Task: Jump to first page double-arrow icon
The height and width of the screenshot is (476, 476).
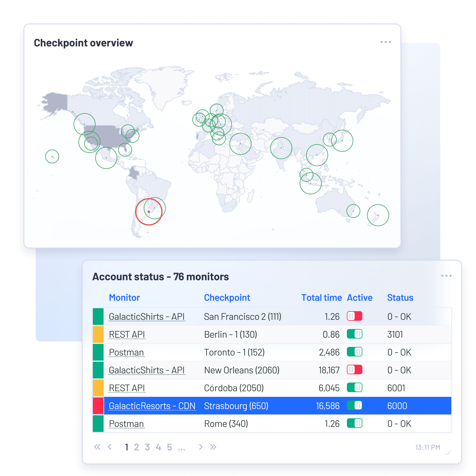Action: pyautogui.click(x=97, y=447)
